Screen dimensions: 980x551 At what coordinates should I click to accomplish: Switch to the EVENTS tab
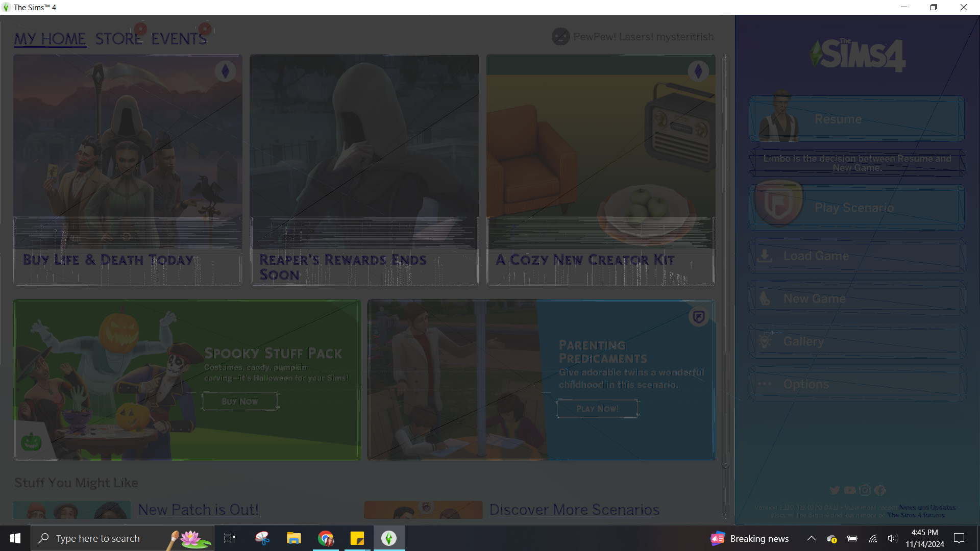click(x=179, y=39)
